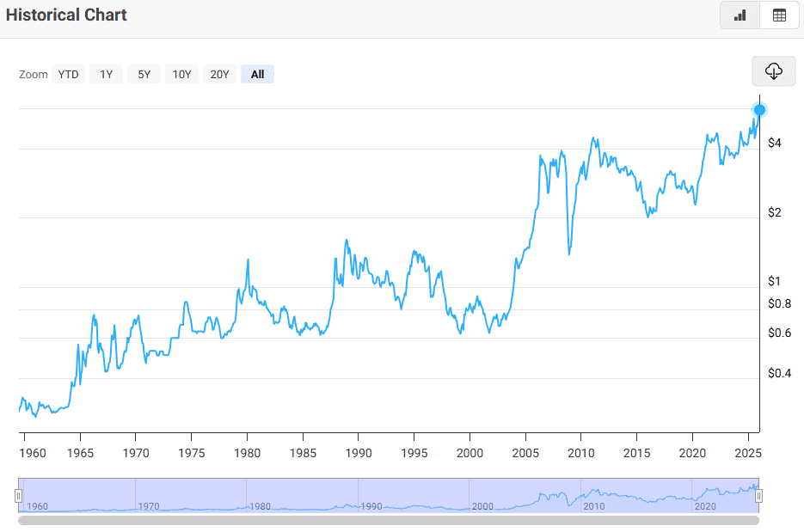This screenshot has width=804, height=532.
Task: Select the YTD zoom range
Action: tap(68, 74)
